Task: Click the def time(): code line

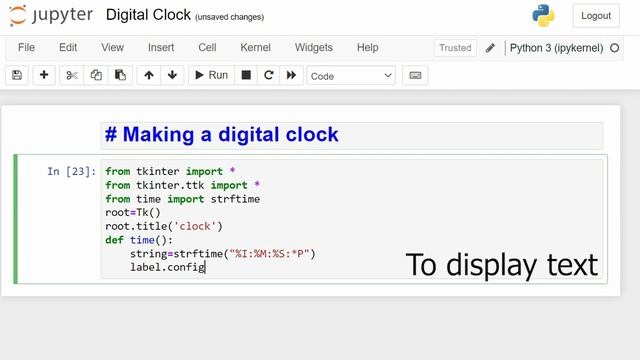Action: (139, 240)
